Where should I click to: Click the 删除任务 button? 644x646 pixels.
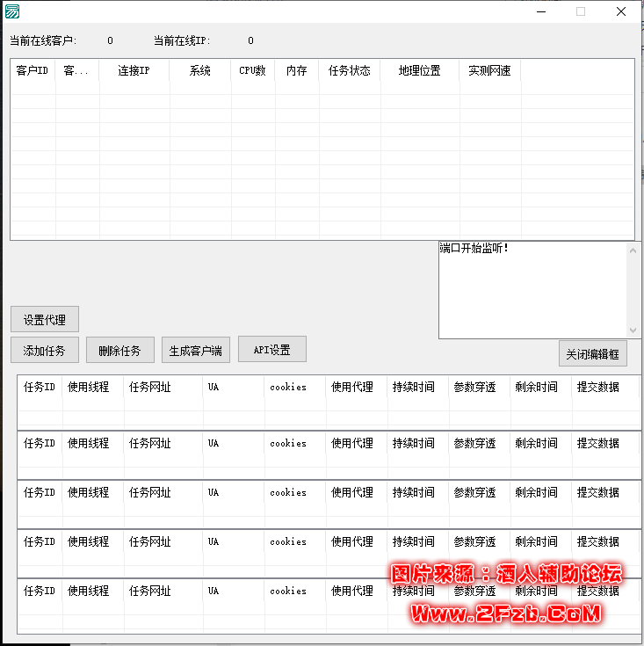point(120,350)
